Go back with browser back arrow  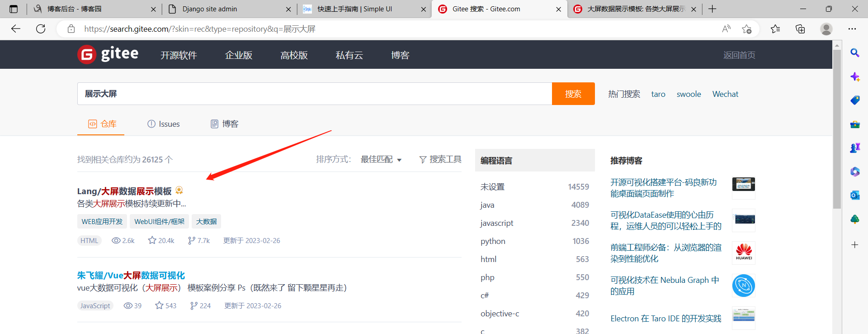pos(16,29)
